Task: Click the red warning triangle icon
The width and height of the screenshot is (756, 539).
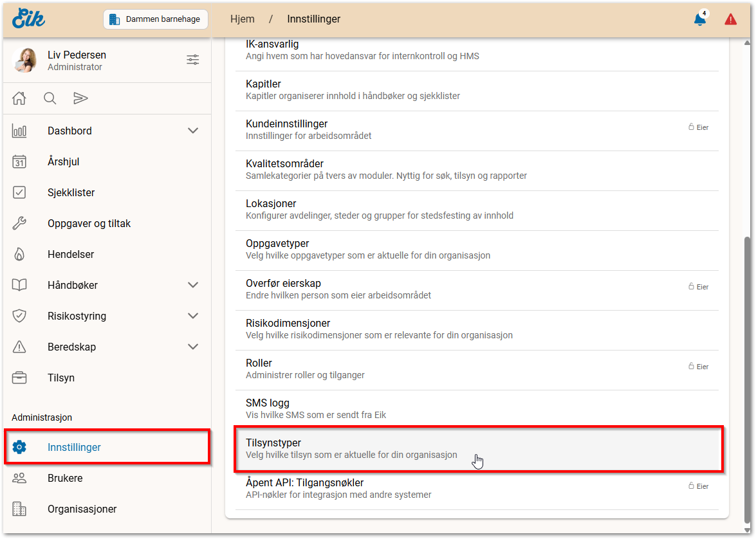Action: [730, 19]
